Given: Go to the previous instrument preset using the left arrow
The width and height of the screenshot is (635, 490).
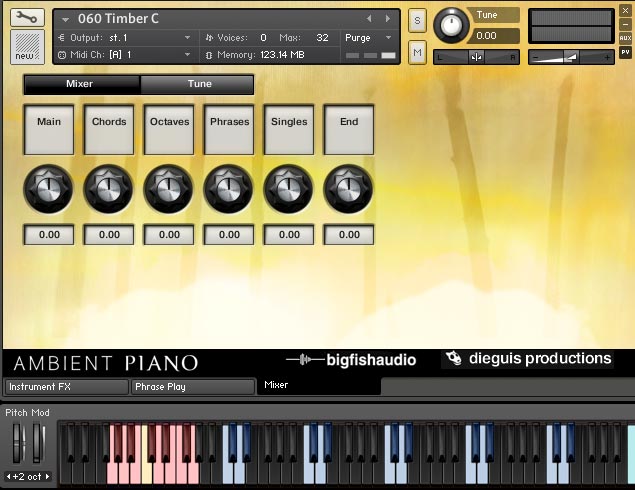Looking at the screenshot, I should coord(369,18).
